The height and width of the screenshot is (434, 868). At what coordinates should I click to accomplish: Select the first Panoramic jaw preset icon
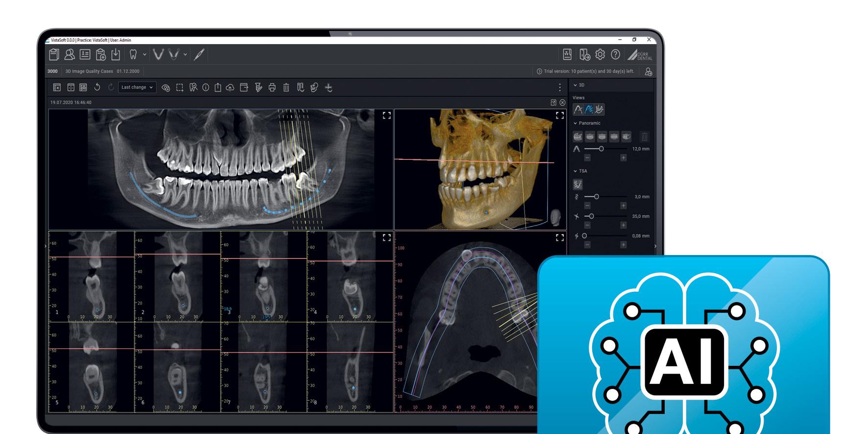tap(578, 137)
